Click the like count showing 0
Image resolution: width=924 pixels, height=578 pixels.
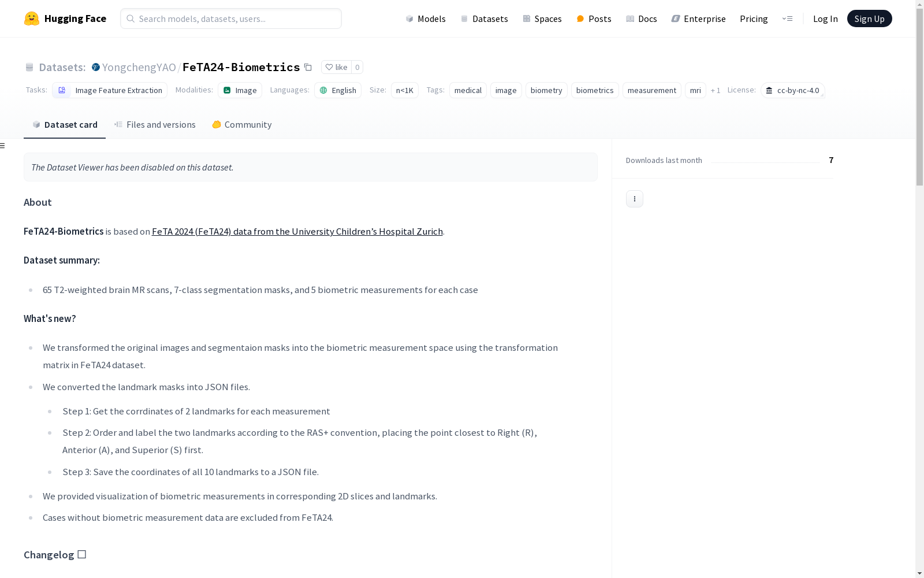(x=357, y=67)
